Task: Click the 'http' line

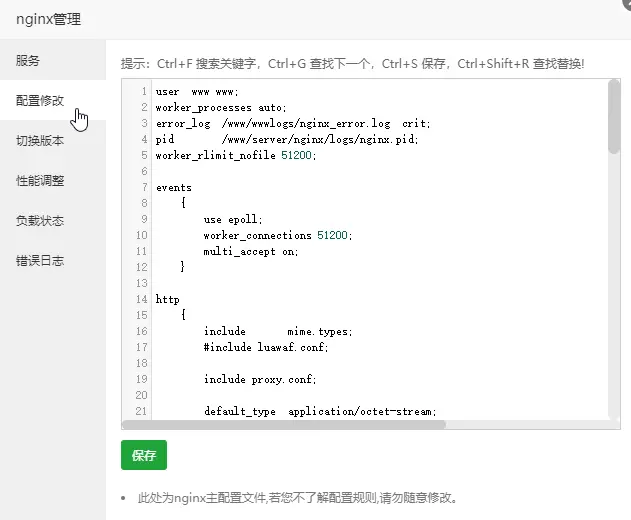Action: [x=167, y=299]
